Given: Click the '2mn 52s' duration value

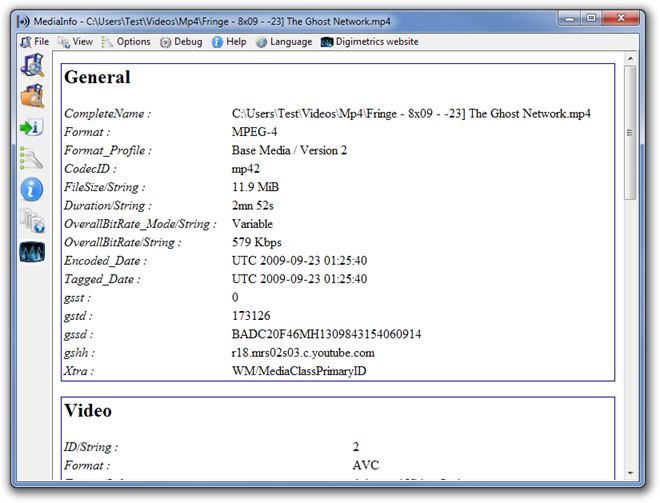Looking at the screenshot, I should click(x=253, y=205).
